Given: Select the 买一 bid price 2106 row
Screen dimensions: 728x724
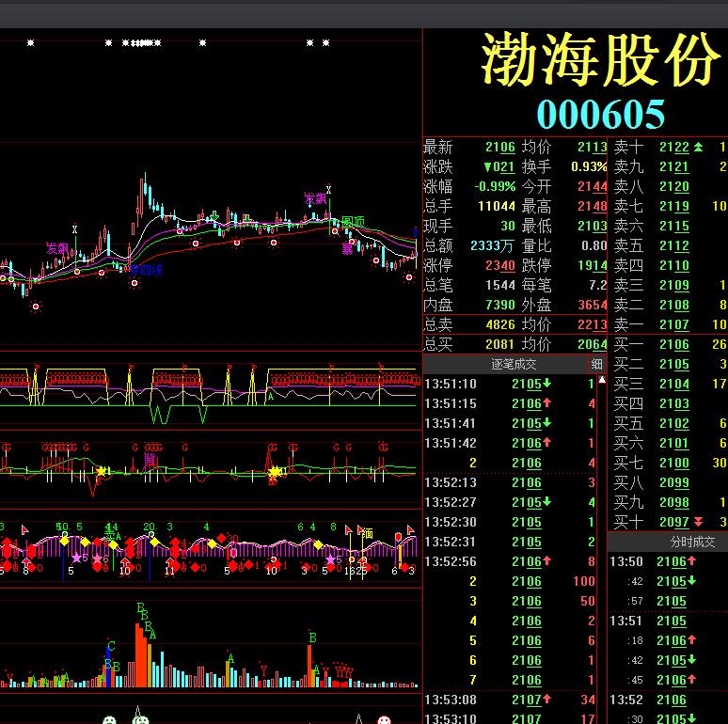Looking at the screenshot, I should pyautogui.click(x=667, y=344).
